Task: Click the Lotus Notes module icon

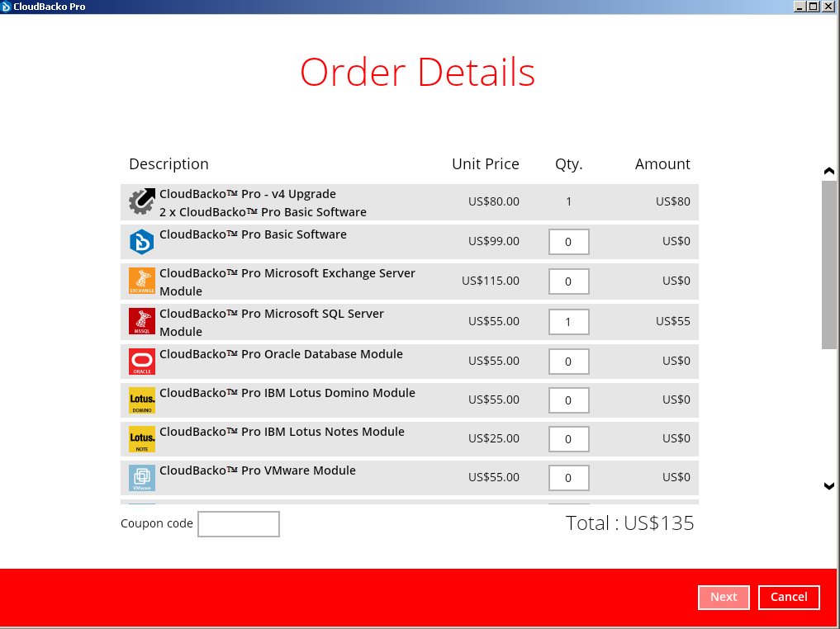Action: coord(142,439)
